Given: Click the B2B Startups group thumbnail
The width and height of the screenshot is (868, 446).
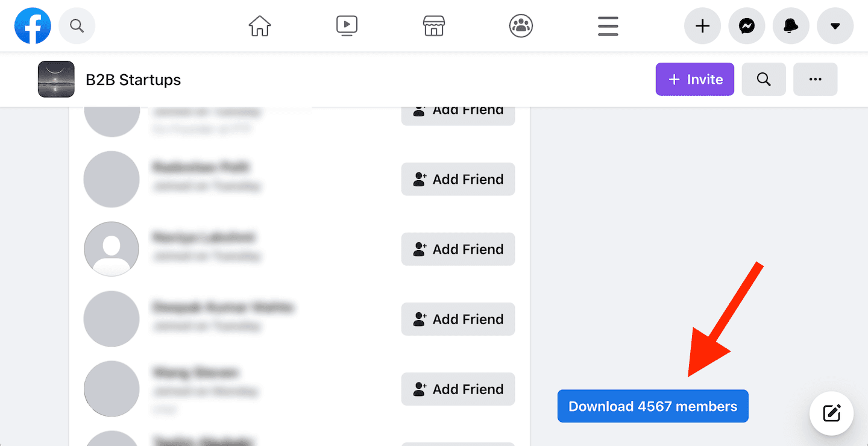Looking at the screenshot, I should (56, 80).
